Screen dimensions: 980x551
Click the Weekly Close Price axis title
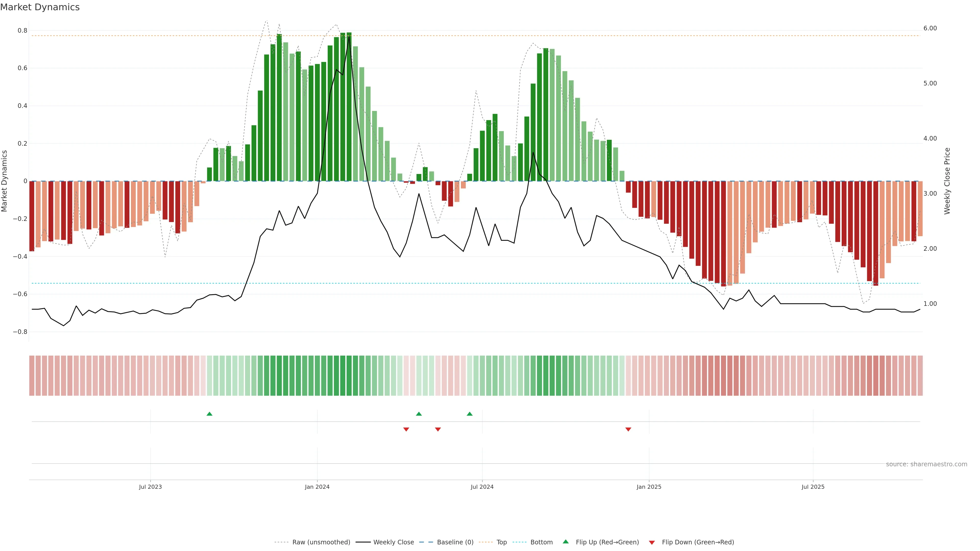947,181
